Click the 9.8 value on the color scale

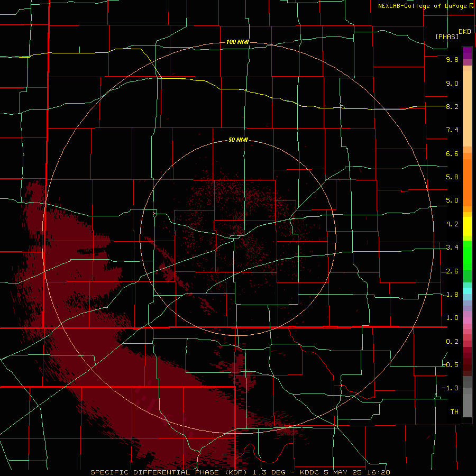point(452,59)
